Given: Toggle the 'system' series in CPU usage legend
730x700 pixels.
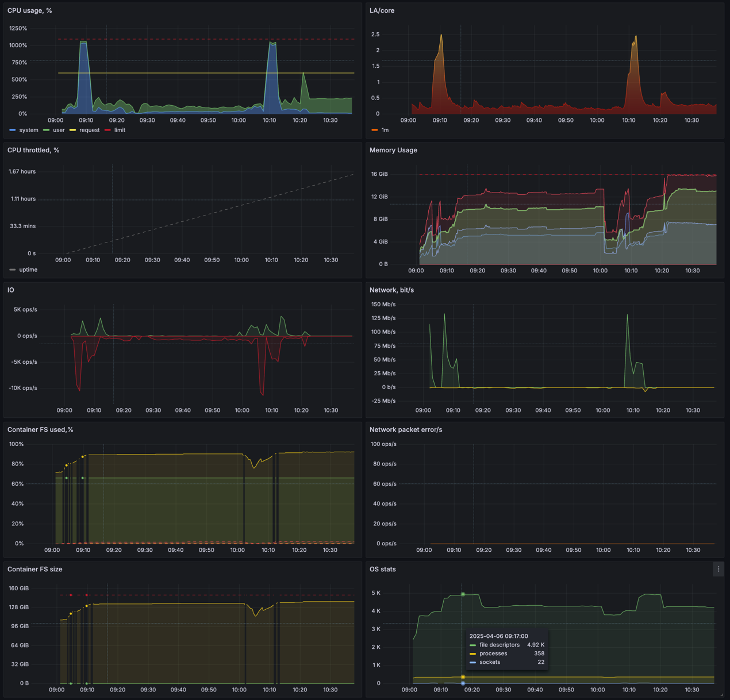Looking at the screenshot, I should [29, 130].
